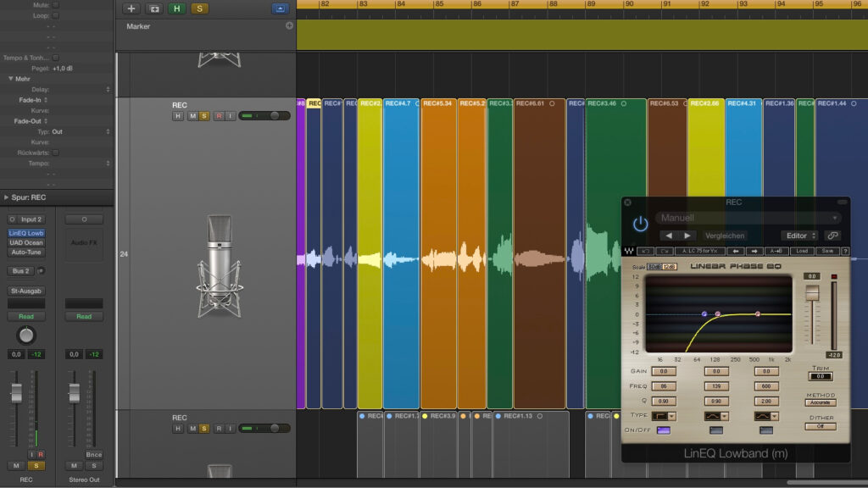Image resolution: width=868 pixels, height=488 pixels.
Task: Open the Manuell preset dropdown
Action: (748, 218)
